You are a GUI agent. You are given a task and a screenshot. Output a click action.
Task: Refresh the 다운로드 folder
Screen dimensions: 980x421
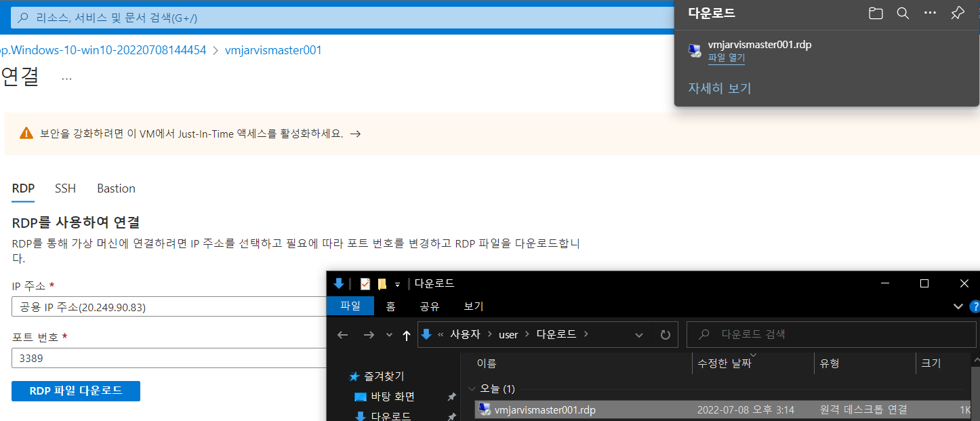point(666,335)
